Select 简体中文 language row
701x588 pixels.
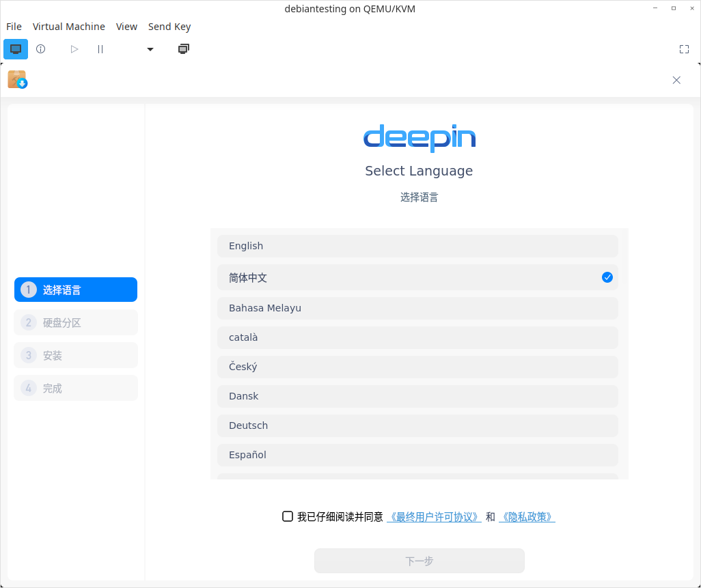click(x=417, y=277)
